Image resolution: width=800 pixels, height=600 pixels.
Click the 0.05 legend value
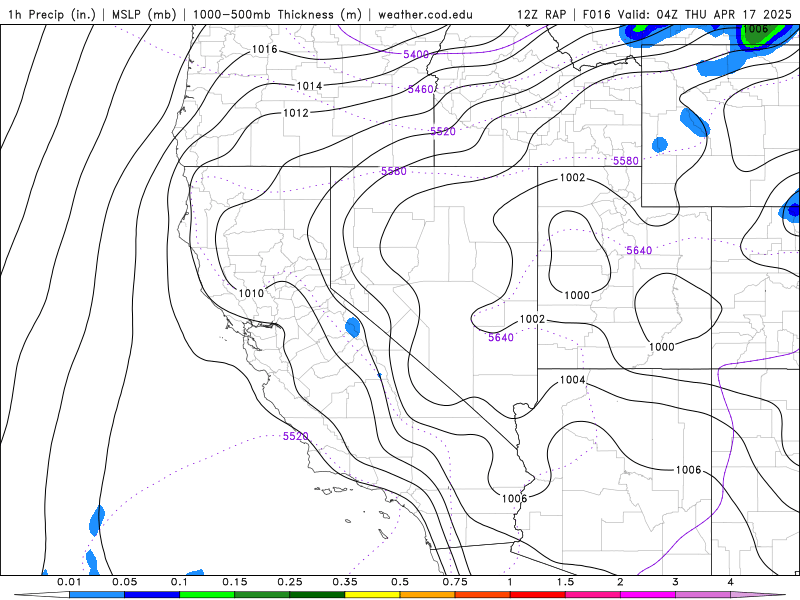(x=124, y=582)
